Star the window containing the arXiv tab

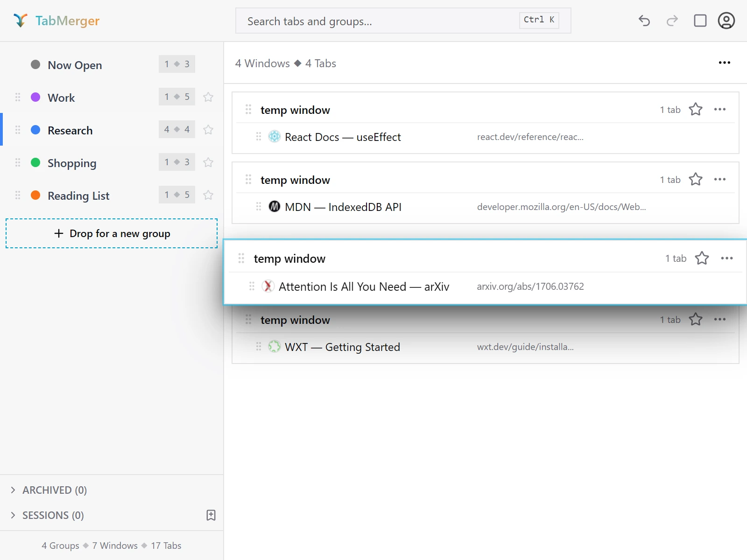pos(702,258)
